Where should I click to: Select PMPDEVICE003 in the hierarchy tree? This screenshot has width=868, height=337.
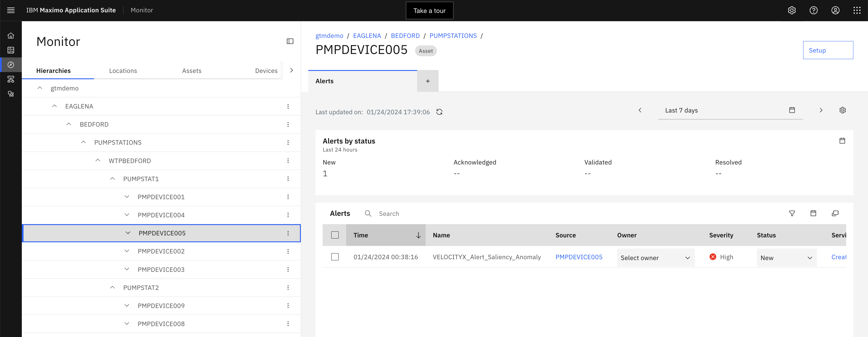click(161, 270)
